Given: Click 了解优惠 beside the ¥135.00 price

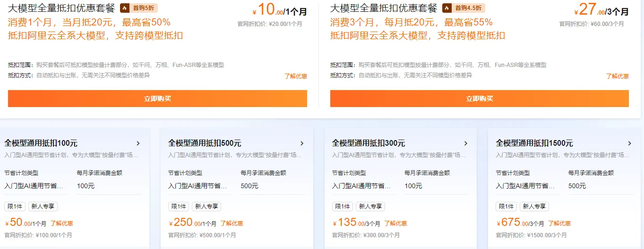Looking at the screenshot, I should pyautogui.click(x=395, y=224).
